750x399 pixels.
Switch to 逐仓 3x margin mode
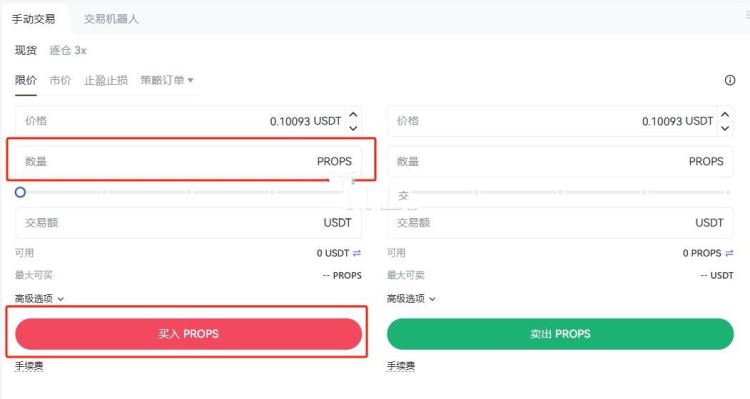68,50
